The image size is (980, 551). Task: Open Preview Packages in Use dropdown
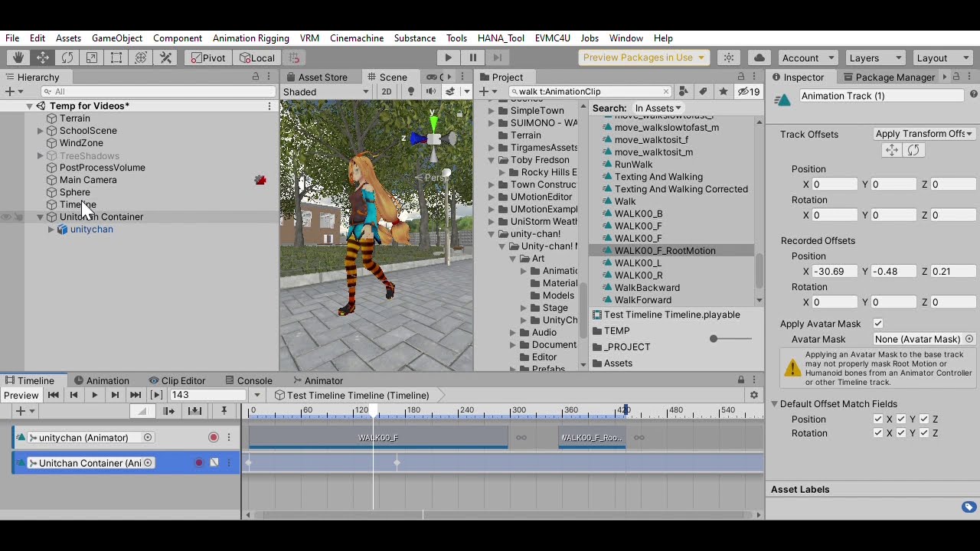(x=644, y=57)
